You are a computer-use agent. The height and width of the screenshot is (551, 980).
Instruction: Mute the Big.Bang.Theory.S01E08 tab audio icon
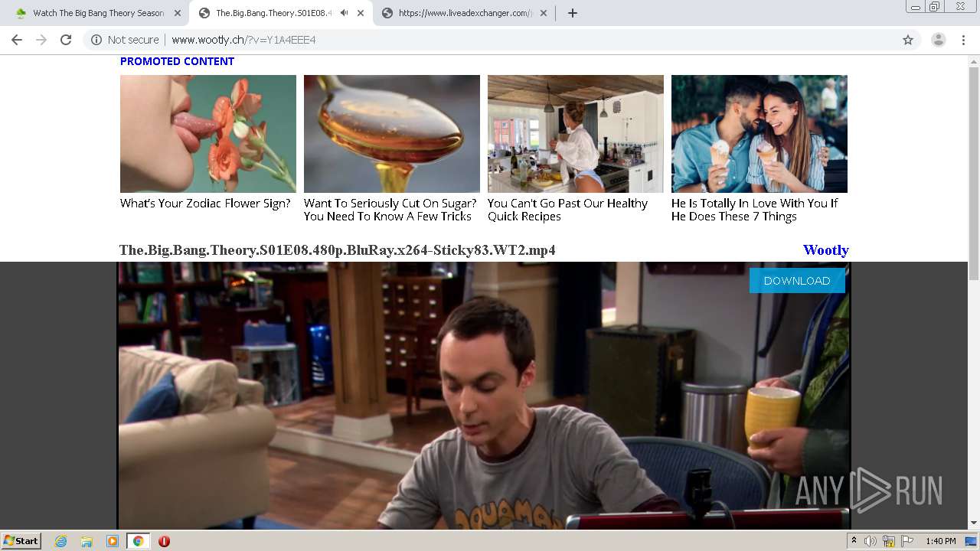(345, 13)
